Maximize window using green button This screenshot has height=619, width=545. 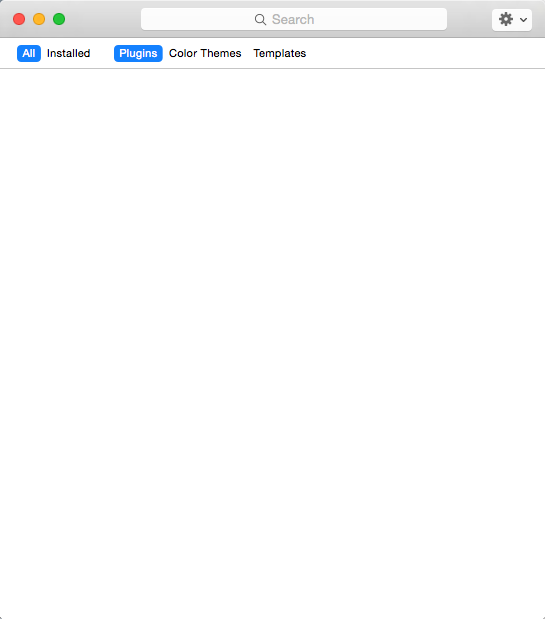point(59,19)
